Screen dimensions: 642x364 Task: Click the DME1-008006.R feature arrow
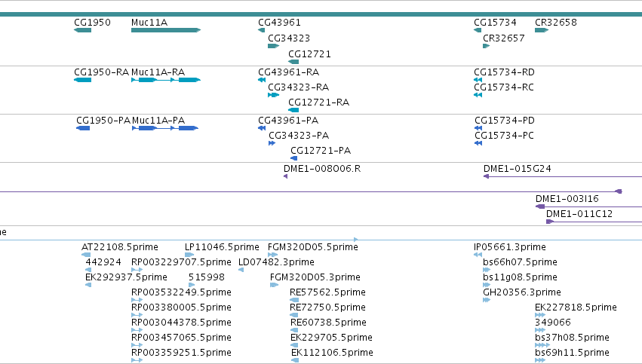285,176
